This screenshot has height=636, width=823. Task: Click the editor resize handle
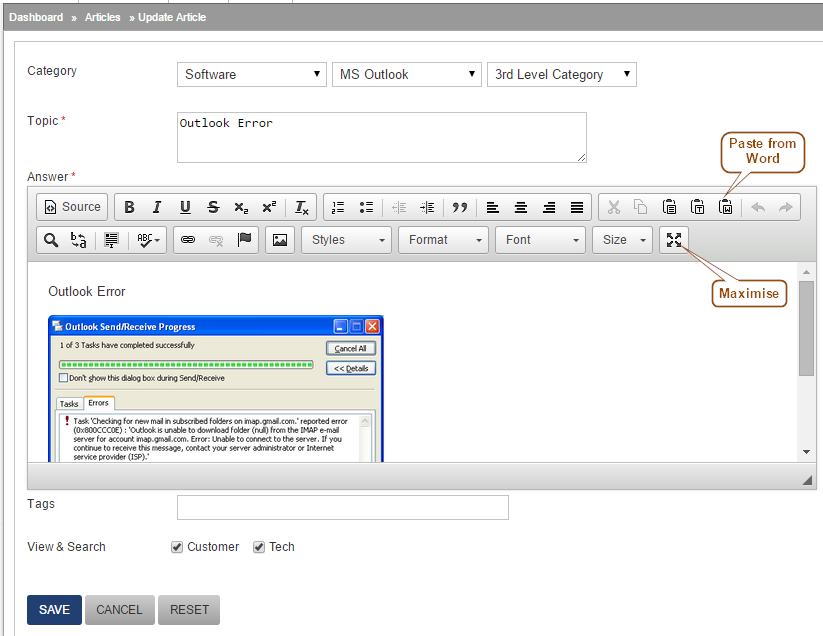click(x=807, y=480)
